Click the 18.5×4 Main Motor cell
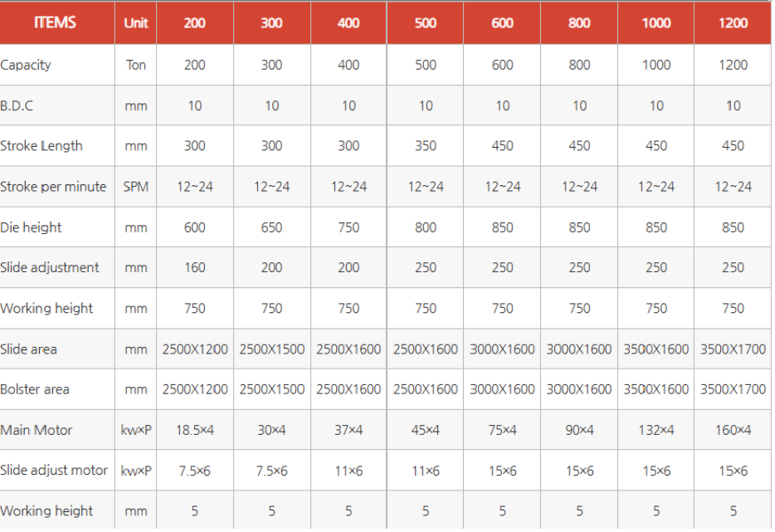 (x=194, y=430)
